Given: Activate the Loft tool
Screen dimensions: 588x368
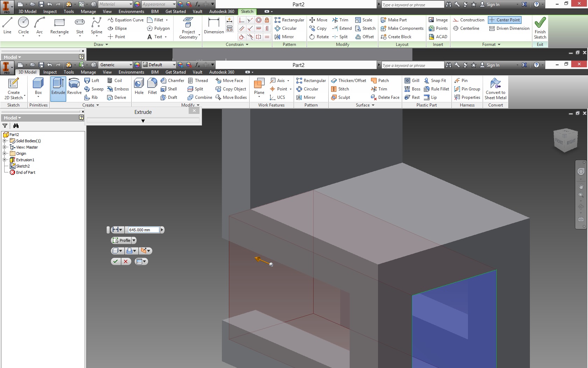Looking at the screenshot, I should [92, 80].
